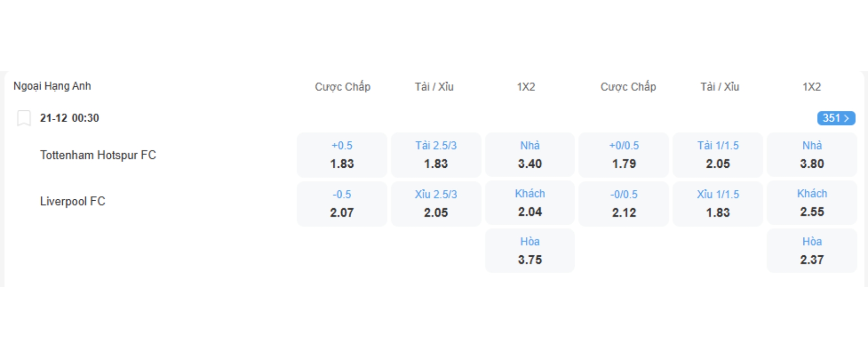868x358 pixels.
Task: Select Tottenham +0.5 handicap at 1.83
Action: 342,155
